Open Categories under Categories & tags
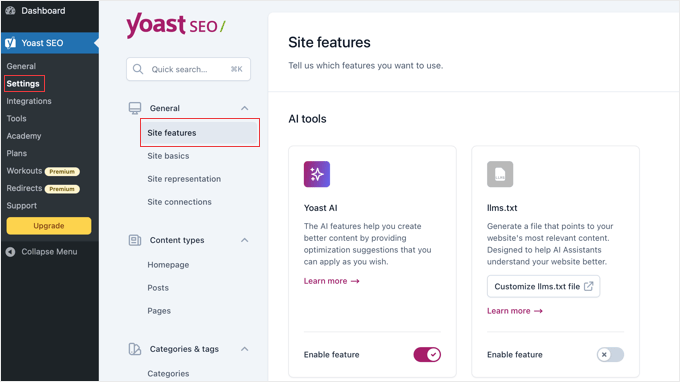This screenshot has width=680, height=382. 168,373
